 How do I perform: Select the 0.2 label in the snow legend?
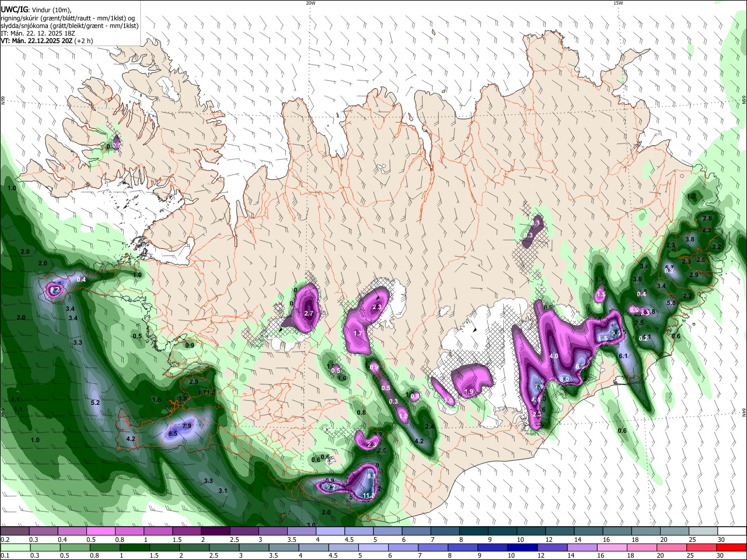pos(5,540)
